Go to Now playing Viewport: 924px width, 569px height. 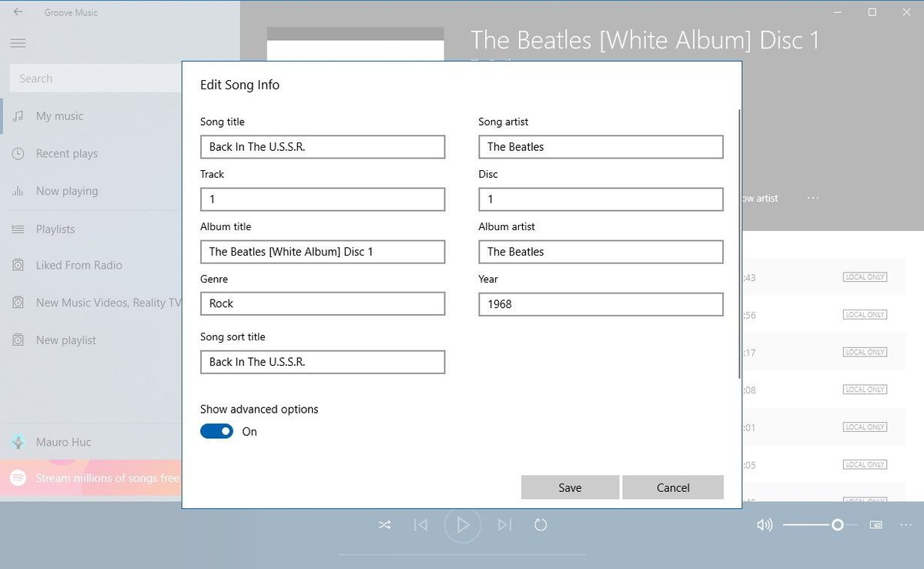pyautogui.click(x=60, y=191)
